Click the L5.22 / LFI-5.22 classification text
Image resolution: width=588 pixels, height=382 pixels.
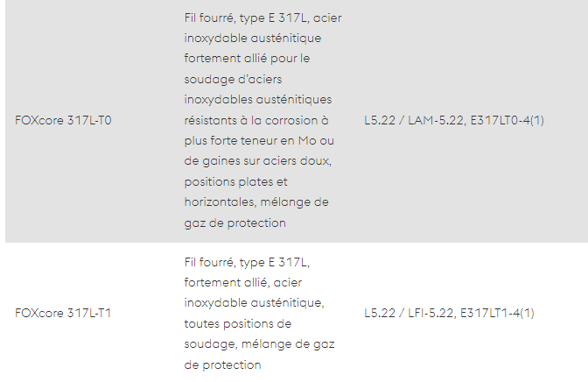point(409,313)
